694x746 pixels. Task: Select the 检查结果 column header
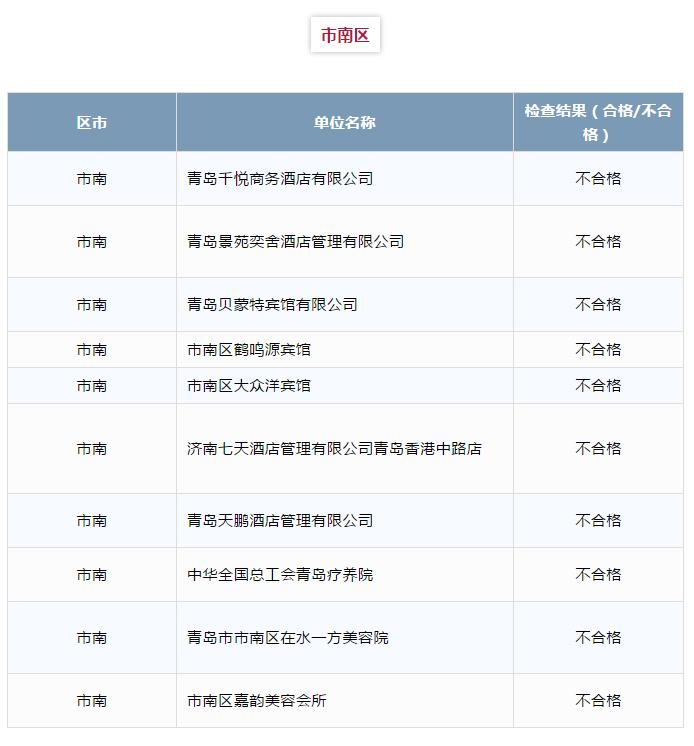point(598,122)
